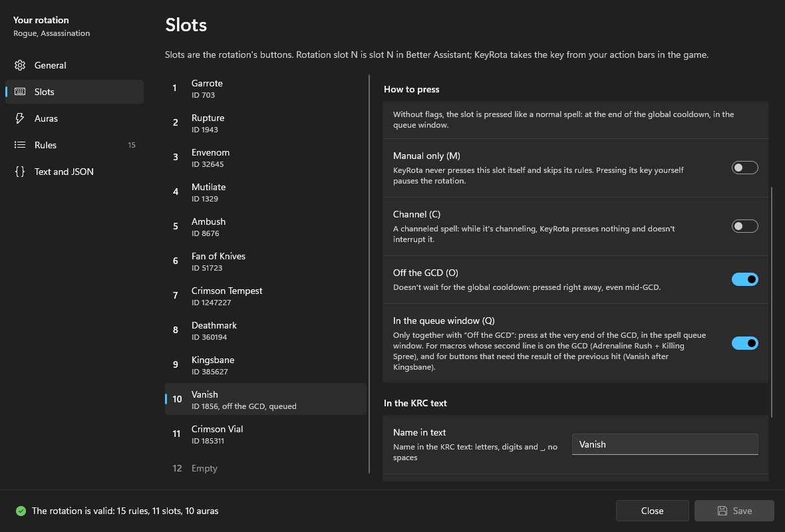
Task: Click the Rules count badge 15
Action: coord(132,145)
